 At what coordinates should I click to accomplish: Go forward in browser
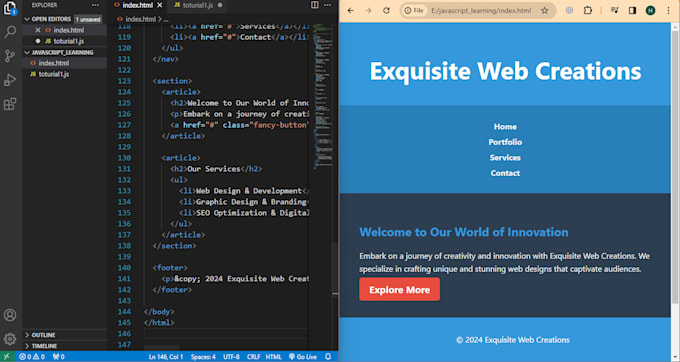pos(368,10)
